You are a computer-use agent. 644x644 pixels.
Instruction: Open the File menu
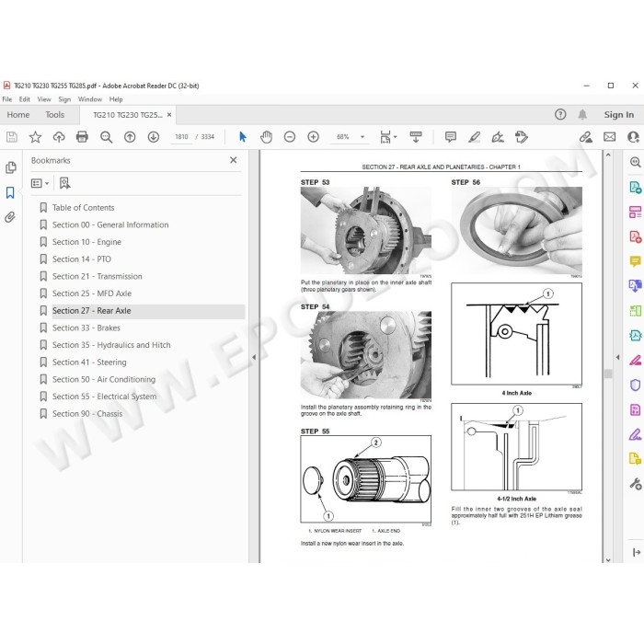tap(7, 99)
